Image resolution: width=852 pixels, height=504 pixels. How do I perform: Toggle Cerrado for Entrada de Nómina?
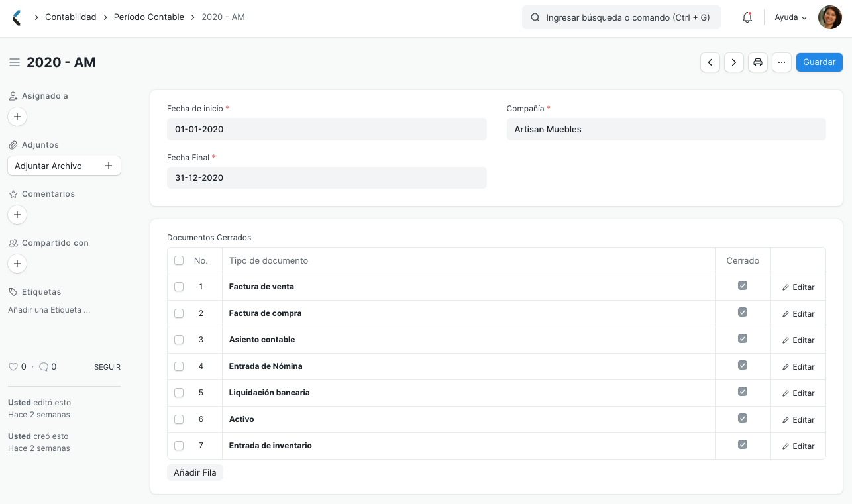click(x=743, y=365)
